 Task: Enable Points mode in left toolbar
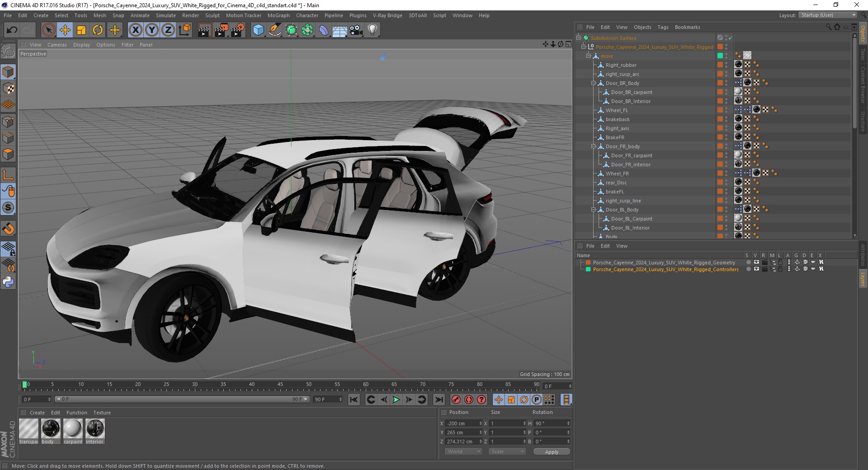pos(8,121)
